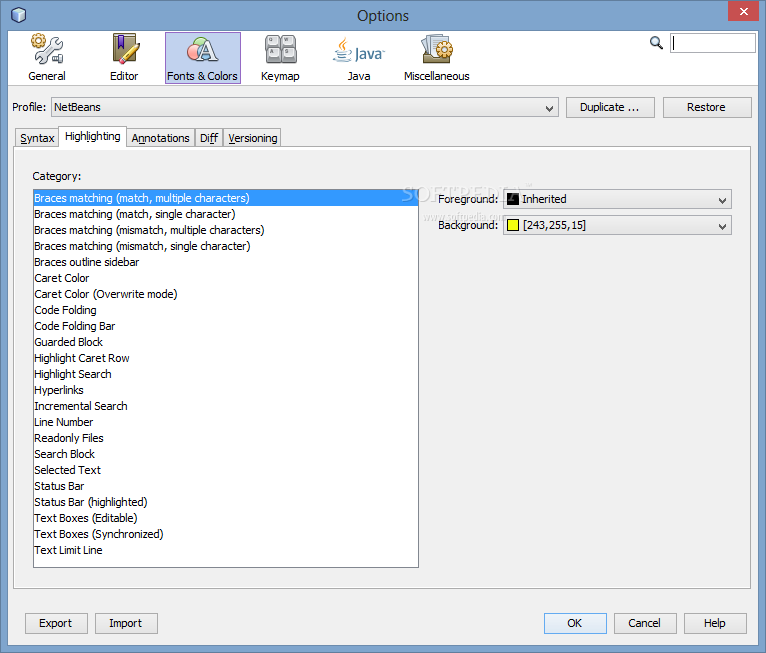Select the 'Code Folding' category

[x=226, y=310]
